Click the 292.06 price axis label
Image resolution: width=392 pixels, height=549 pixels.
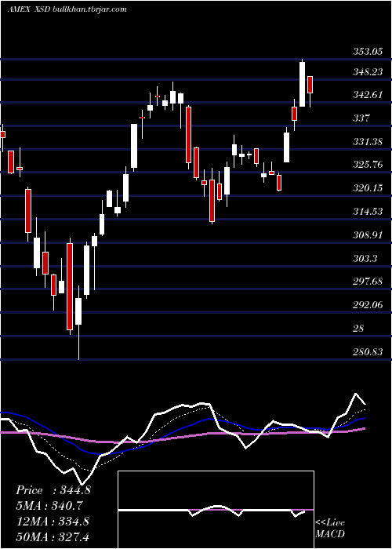click(x=367, y=305)
